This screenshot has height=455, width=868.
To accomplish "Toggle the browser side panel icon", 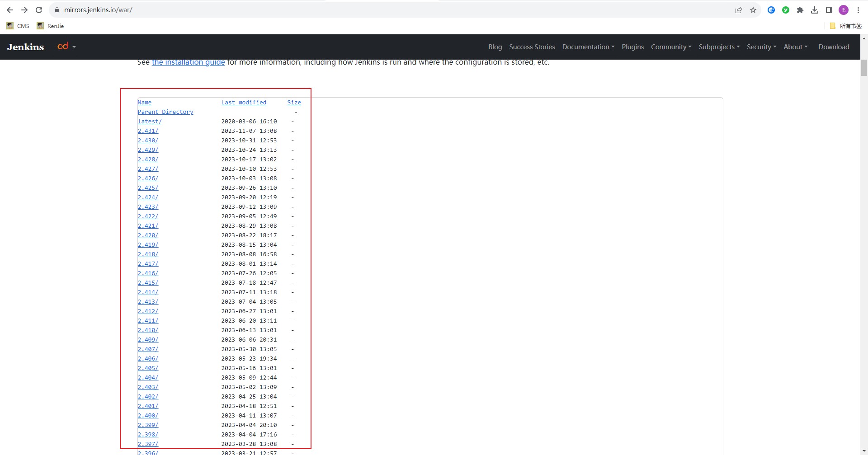I will pos(829,10).
